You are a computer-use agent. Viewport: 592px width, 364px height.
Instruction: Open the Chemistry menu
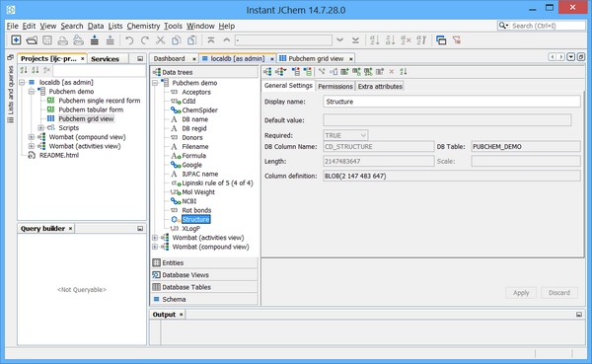click(x=143, y=26)
